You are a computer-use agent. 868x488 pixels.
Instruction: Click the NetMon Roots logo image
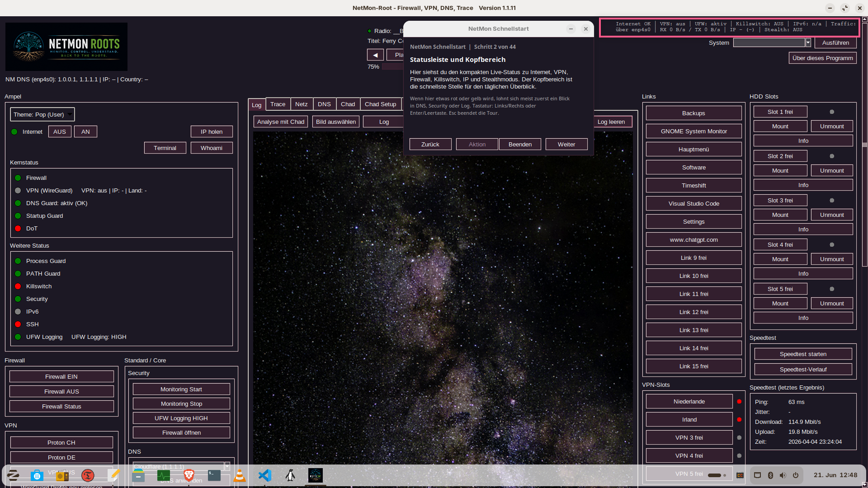(66, 47)
